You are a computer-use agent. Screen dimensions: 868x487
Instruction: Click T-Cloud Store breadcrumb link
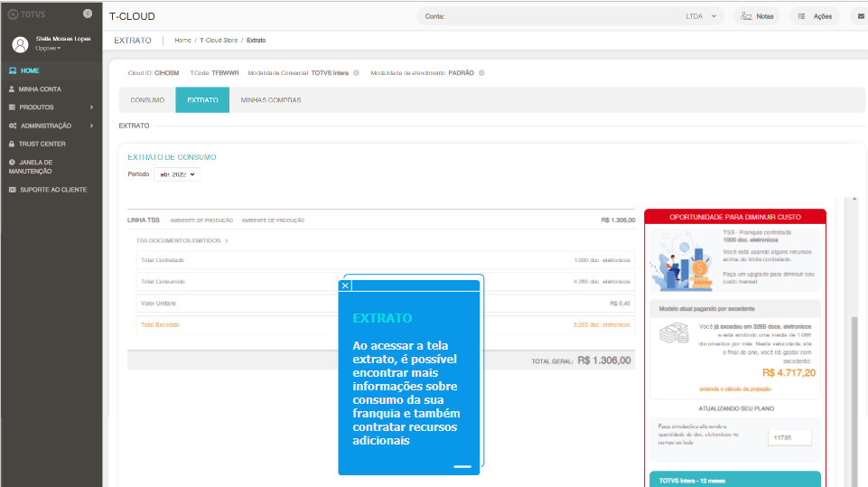pyautogui.click(x=219, y=40)
